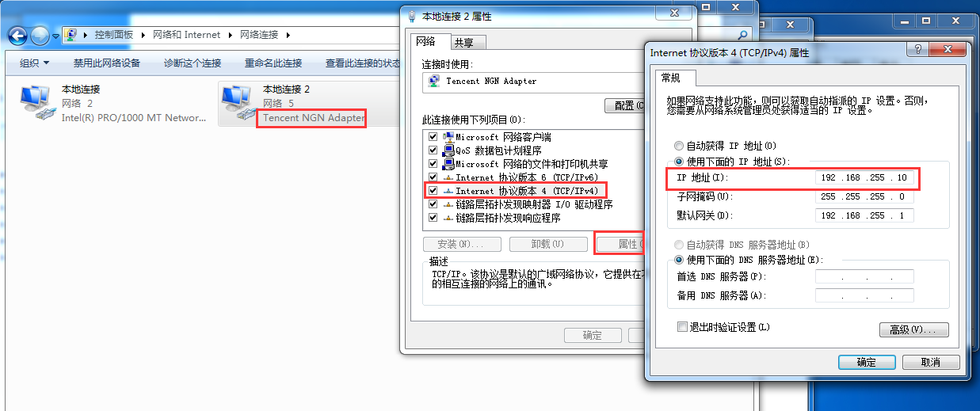Viewport: 980px width, 411px height.
Task: Expand the 网络和 Internet breadcrumb arrow
Action: [230, 35]
